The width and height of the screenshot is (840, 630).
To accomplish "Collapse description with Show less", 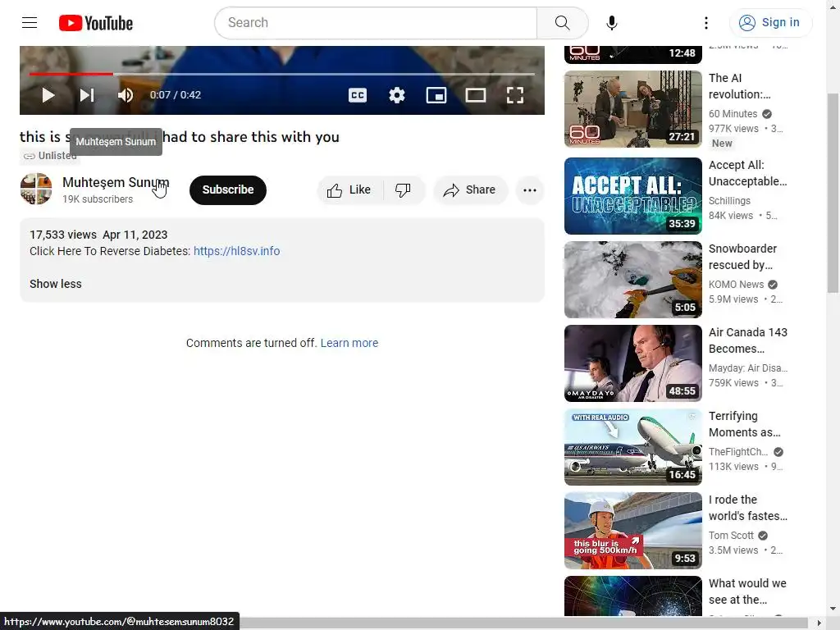I will [56, 284].
